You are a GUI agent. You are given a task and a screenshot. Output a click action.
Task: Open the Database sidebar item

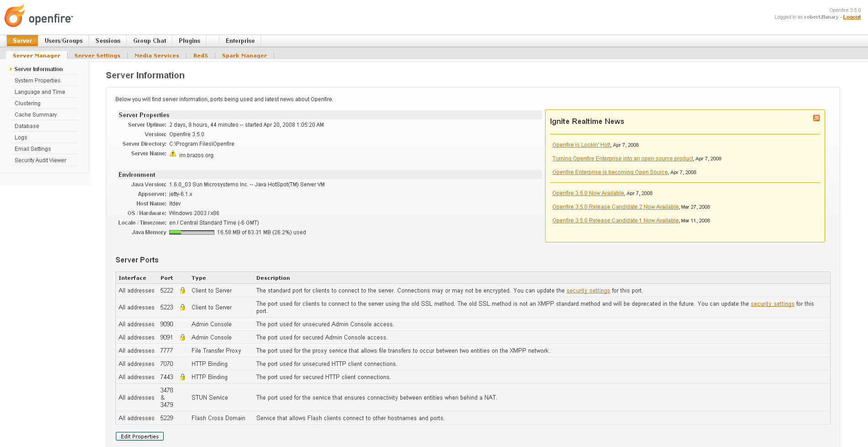point(26,126)
